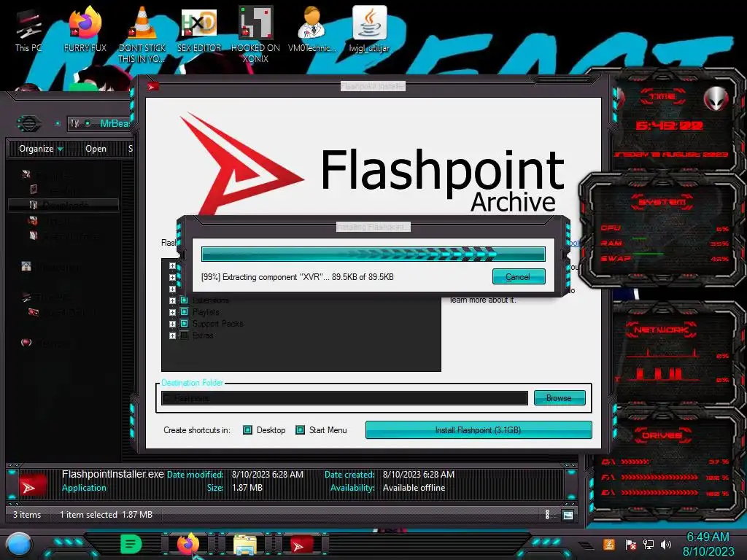Toggle the Start Menu shortcut checkbox
Image resolution: width=747 pixels, height=560 pixels.
click(x=300, y=430)
